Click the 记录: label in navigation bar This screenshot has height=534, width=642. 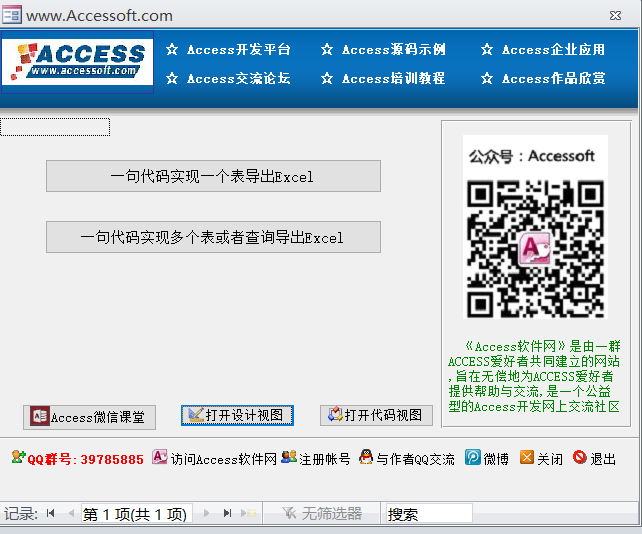(x=20, y=514)
